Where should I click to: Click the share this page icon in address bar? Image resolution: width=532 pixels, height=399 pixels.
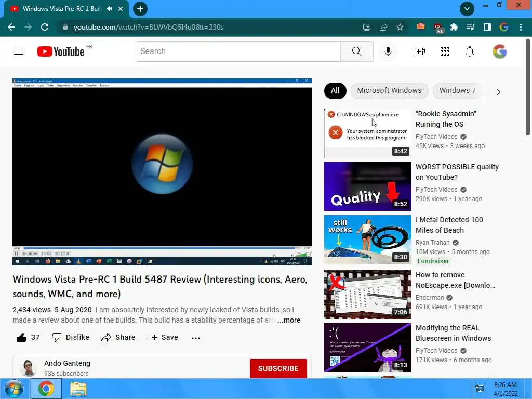383,27
